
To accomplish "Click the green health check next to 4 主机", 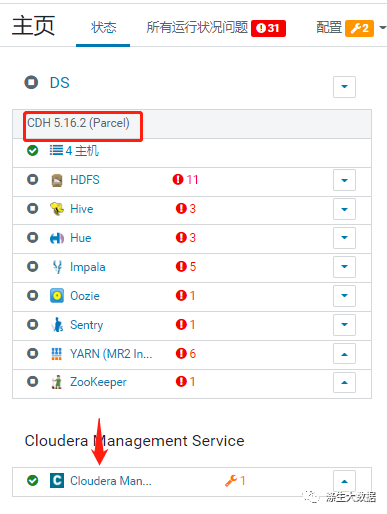I will click(x=32, y=151).
